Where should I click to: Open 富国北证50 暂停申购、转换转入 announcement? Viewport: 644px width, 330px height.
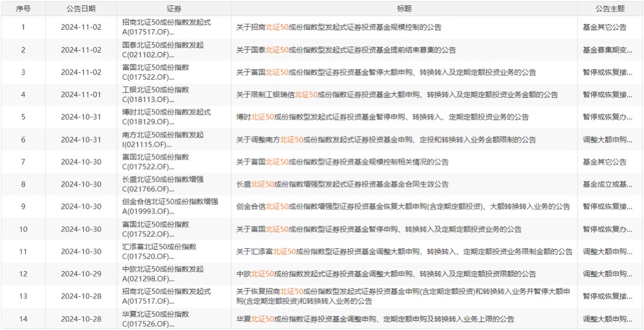click(378, 229)
